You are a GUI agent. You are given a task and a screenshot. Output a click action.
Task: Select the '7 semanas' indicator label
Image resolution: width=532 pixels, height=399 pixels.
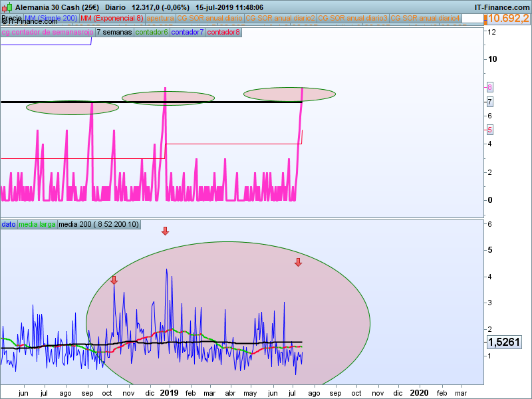point(114,32)
